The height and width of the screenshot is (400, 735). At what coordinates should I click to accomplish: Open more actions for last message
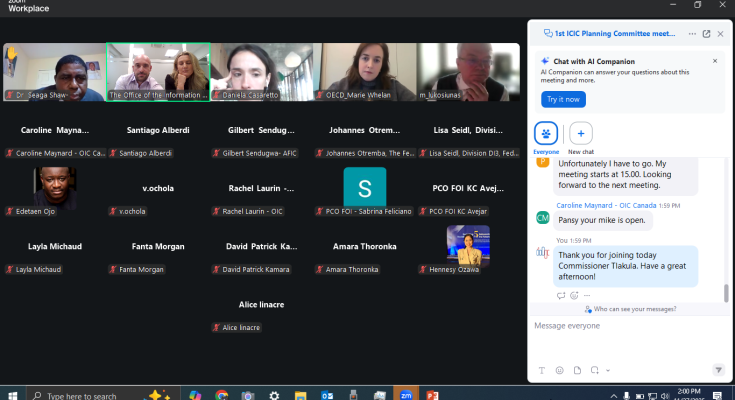pos(586,295)
